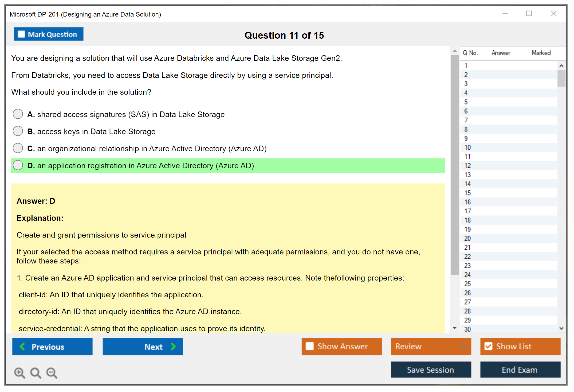Open the Review dropdown menu
574x392 pixels.
463,346
